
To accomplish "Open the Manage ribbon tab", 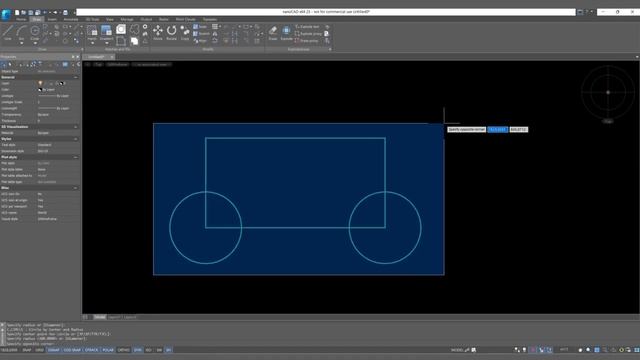I will (127, 19).
